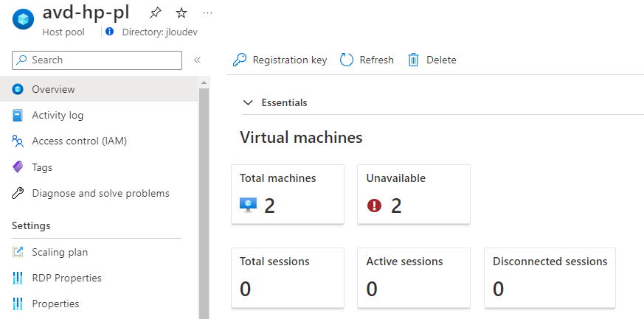
Task: Open the Activity log menu item
Action: pos(100,115)
